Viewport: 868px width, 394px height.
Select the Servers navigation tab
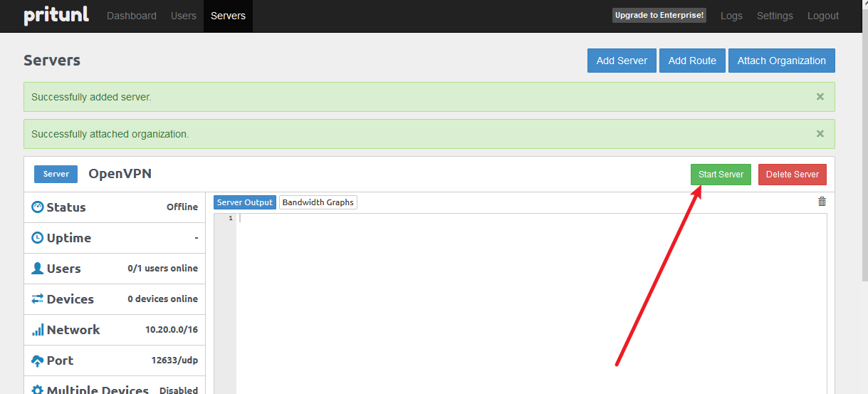click(x=228, y=16)
